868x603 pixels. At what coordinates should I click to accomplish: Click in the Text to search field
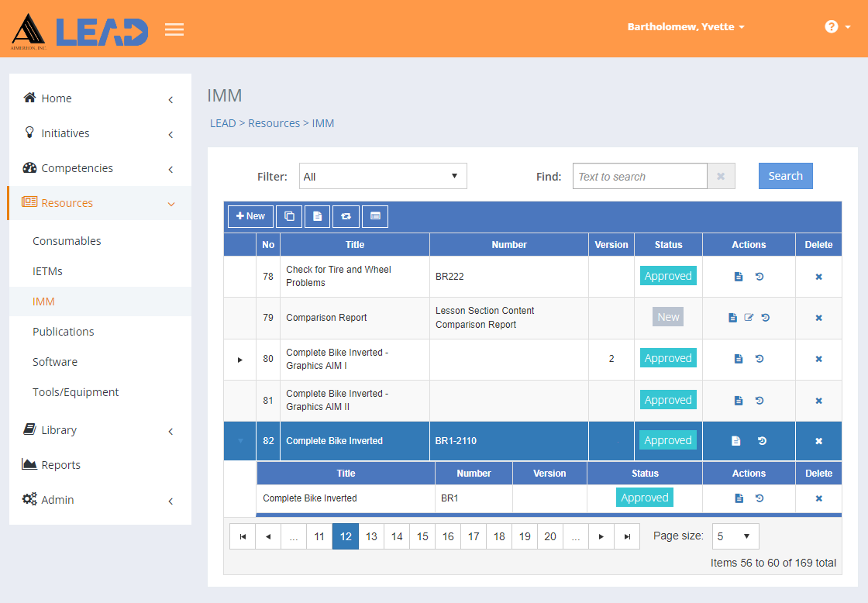[x=640, y=176]
